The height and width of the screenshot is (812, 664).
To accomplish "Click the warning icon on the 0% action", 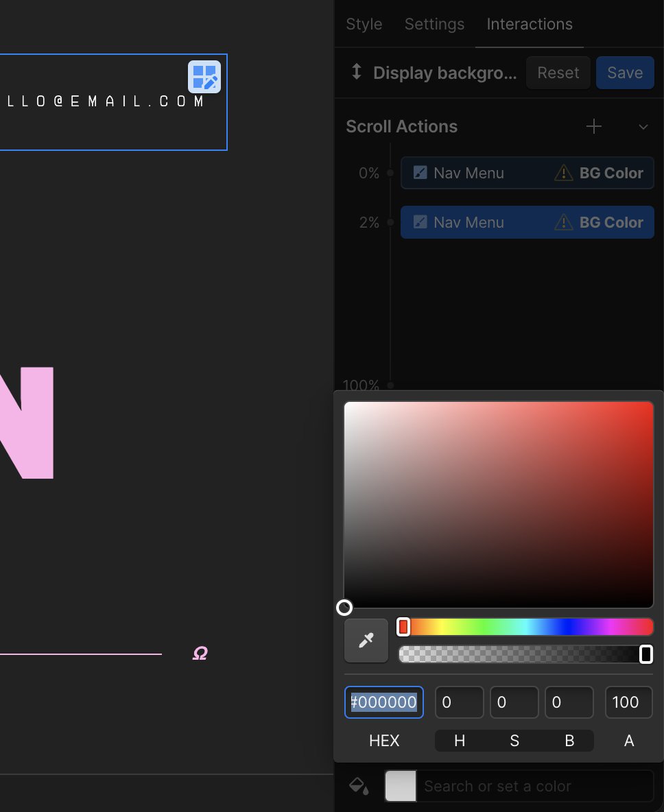I will click(563, 173).
